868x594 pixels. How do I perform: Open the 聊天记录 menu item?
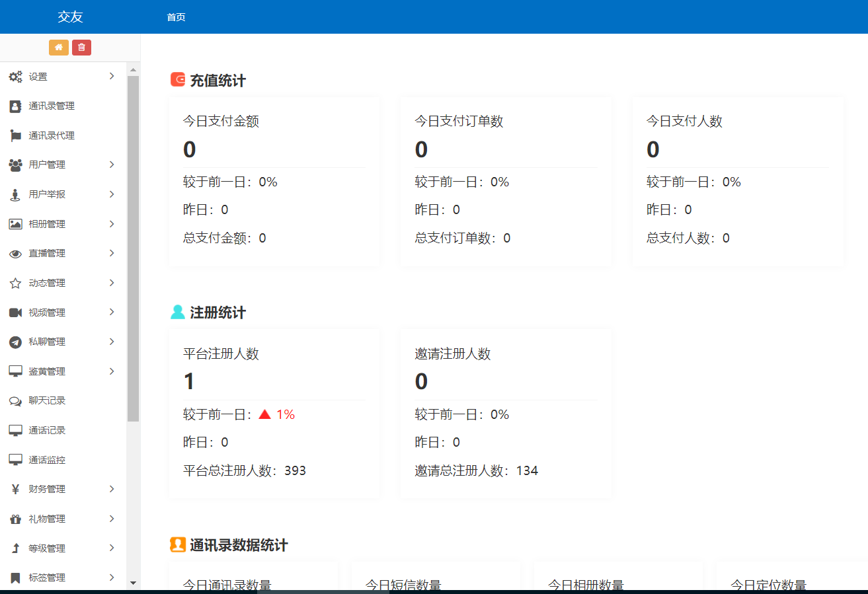(47, 401)
